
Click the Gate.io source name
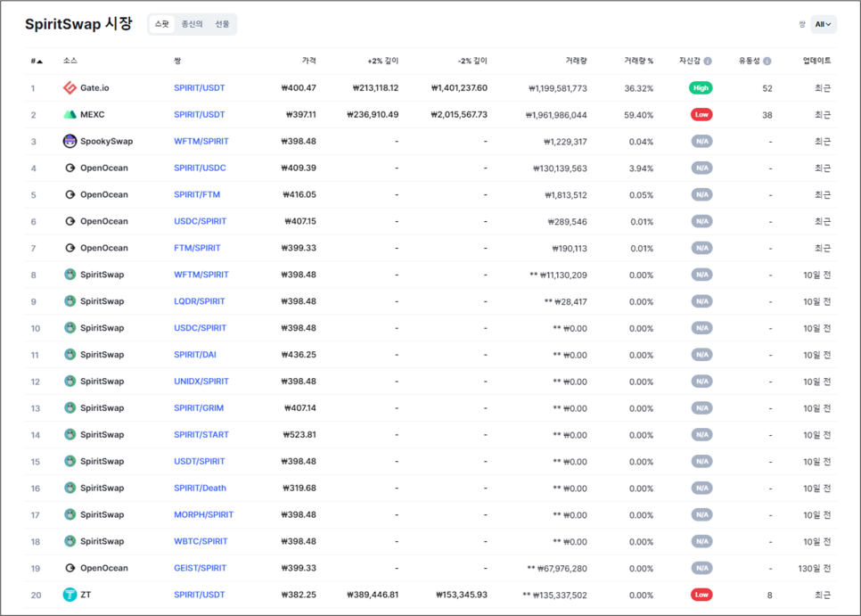(x=94, y=88)
